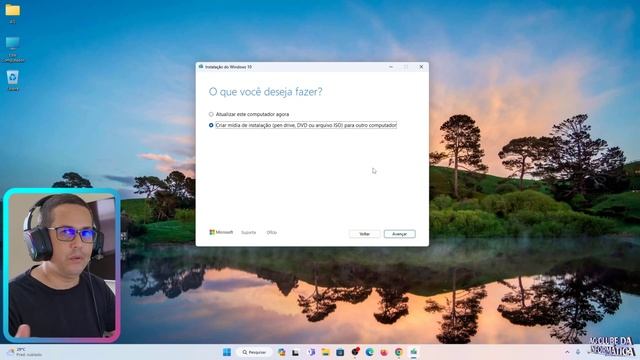Open the colorful icon right of Pesquisar
Image resolution: width=640 pixels, height=360 pixels.
281,352
